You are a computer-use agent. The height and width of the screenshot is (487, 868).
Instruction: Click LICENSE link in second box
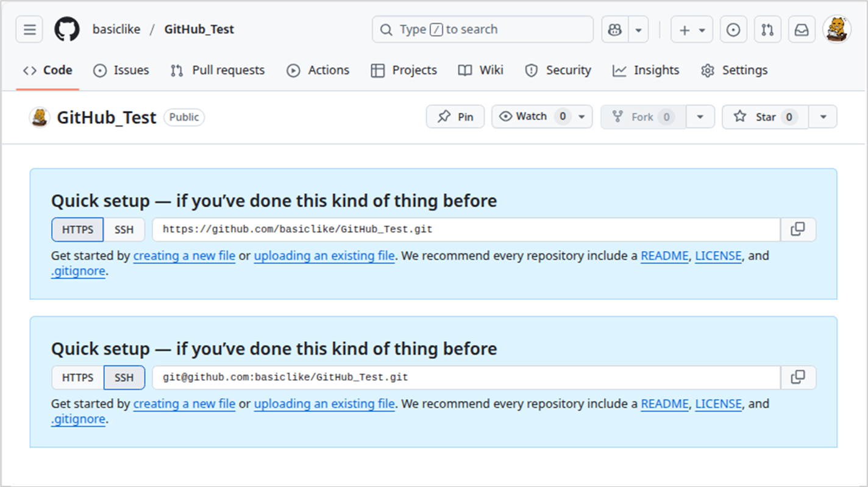(719, 404)
